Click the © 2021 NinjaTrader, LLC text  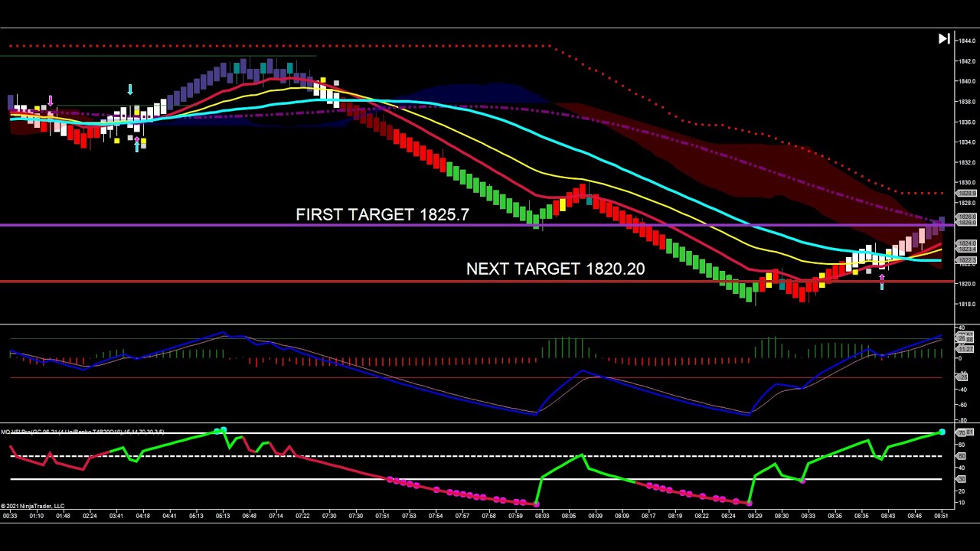pos(32,506)
